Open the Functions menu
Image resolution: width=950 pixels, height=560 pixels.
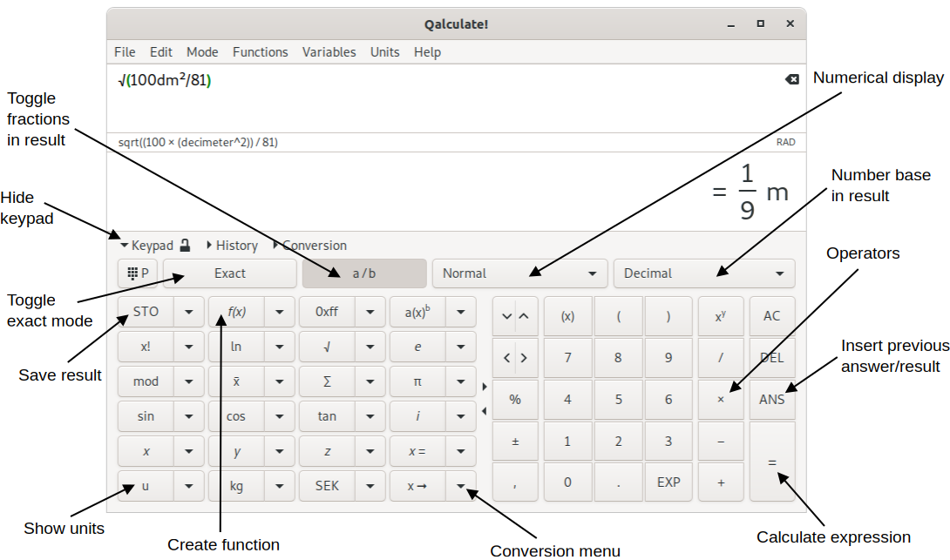pos(260,51)
